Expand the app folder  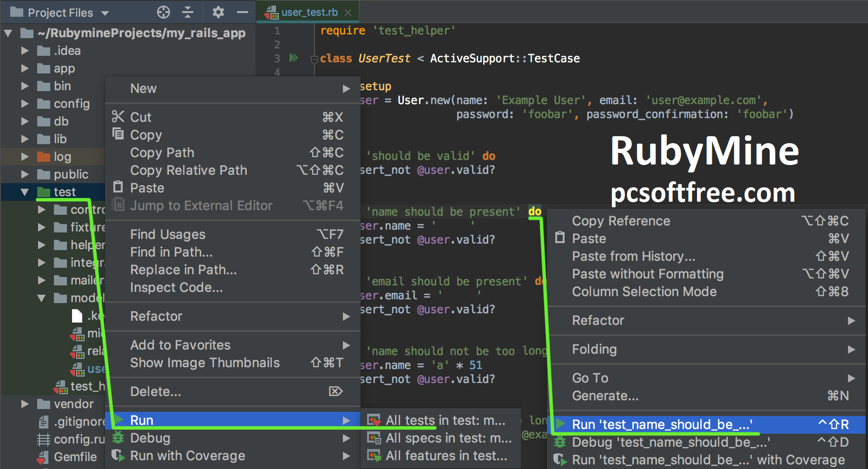(25, 68)
